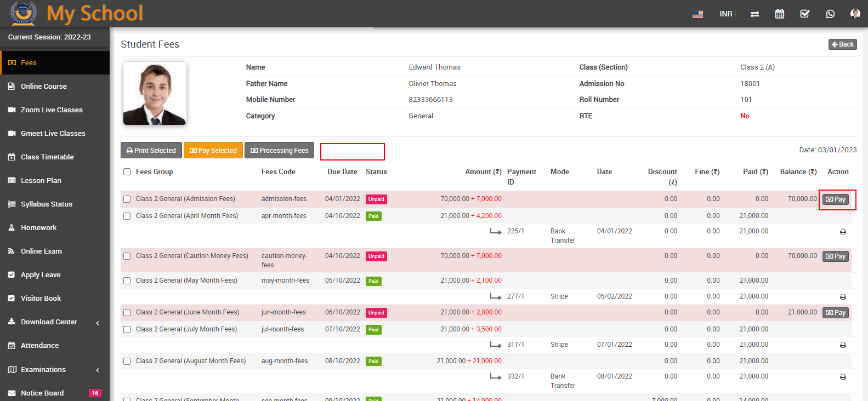
Task: Open the task checklist icon in header
Action: coord(804,14)
